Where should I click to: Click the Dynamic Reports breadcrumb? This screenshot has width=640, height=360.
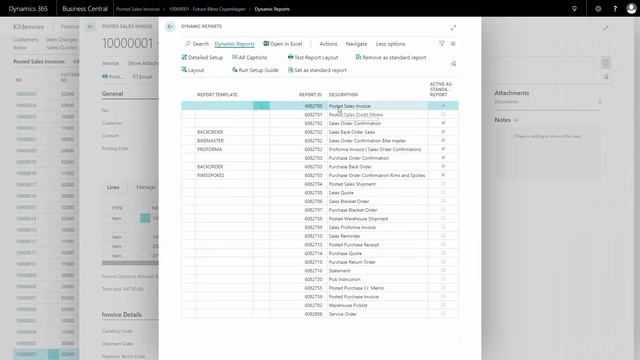coord(272,9)
